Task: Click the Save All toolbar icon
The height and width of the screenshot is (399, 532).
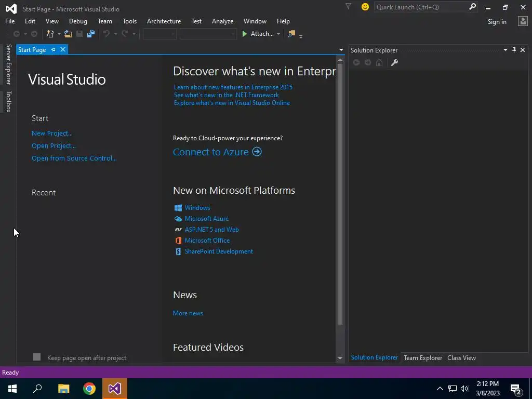Action: point(90,34)
